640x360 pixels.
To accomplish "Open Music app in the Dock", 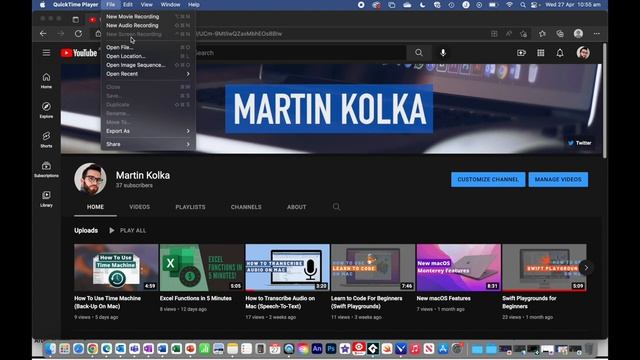I will tap(415, 349).
